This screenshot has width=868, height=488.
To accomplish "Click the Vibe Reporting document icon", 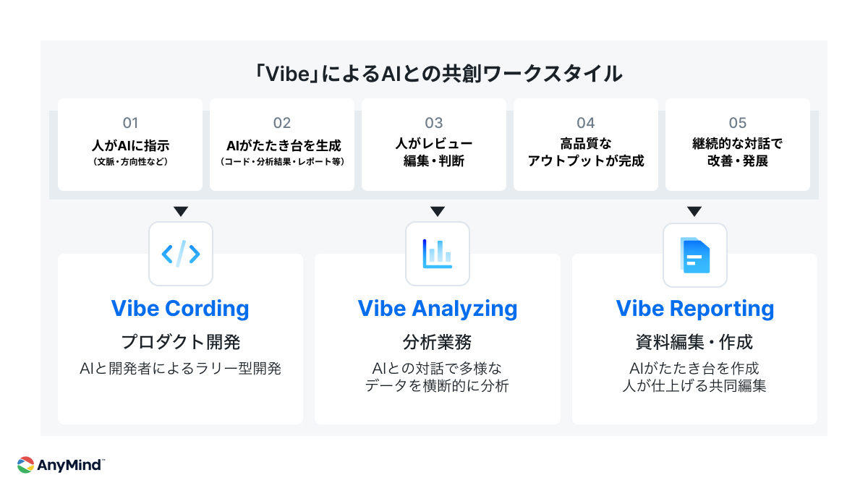I will [x=694, y=254].
